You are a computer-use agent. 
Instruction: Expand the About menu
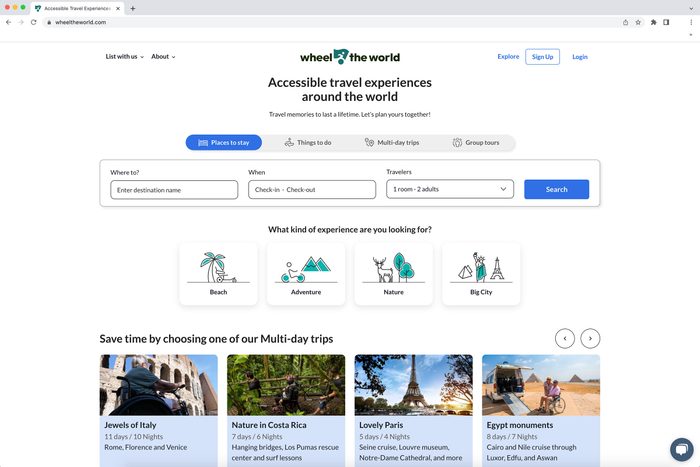(163, 57)
